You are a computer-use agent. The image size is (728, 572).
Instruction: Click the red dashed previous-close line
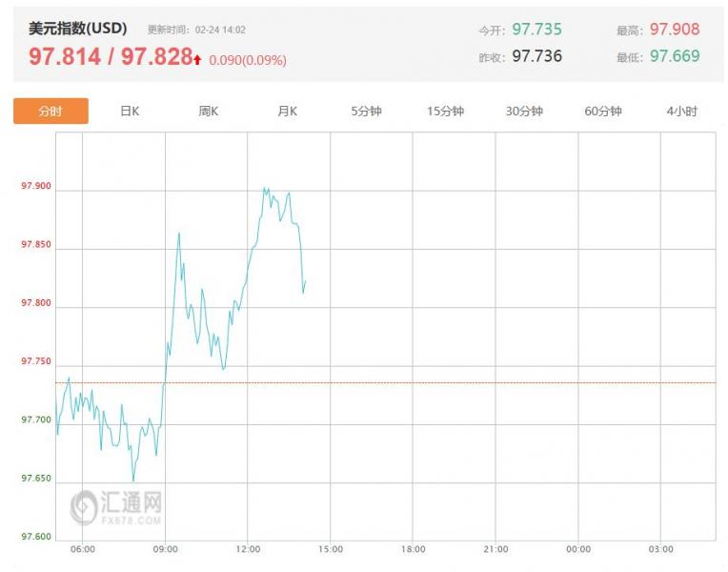pos(385,383)
